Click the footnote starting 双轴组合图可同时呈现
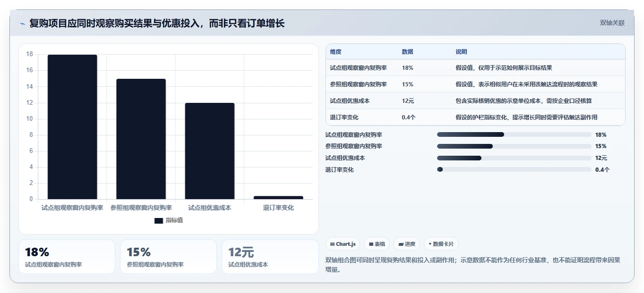The height and width of the screenshot is (293, 644). pos(472,265)
